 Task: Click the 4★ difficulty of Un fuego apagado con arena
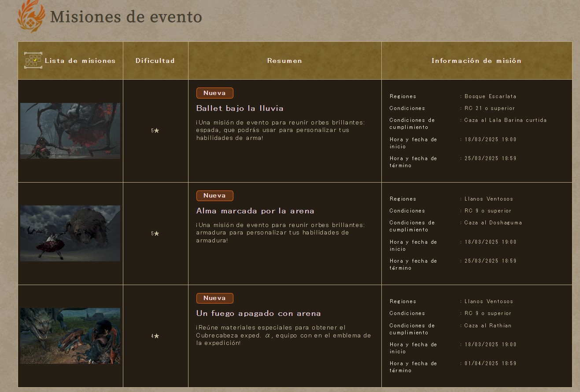point(155,336)
